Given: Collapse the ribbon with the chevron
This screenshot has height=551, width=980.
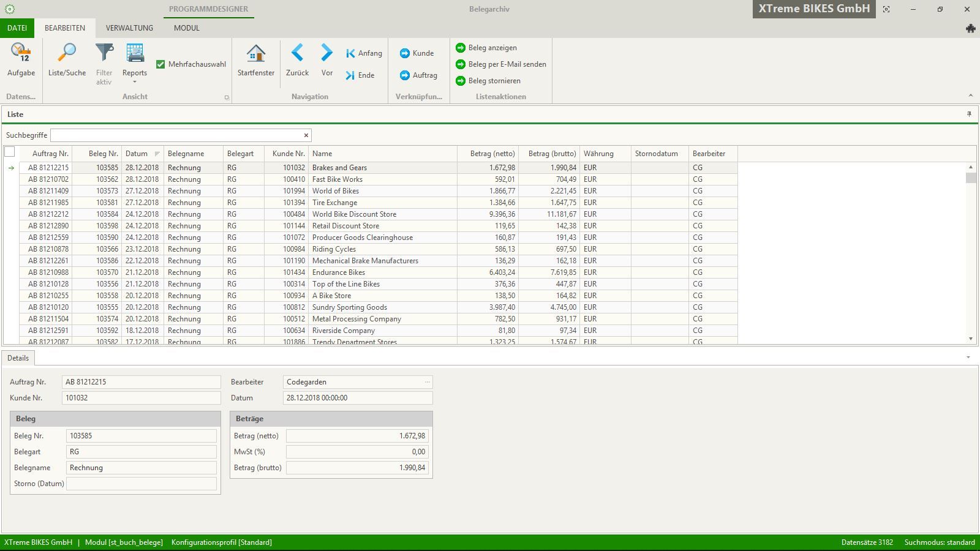Looking at the screenshot, I should click(970, 96).
